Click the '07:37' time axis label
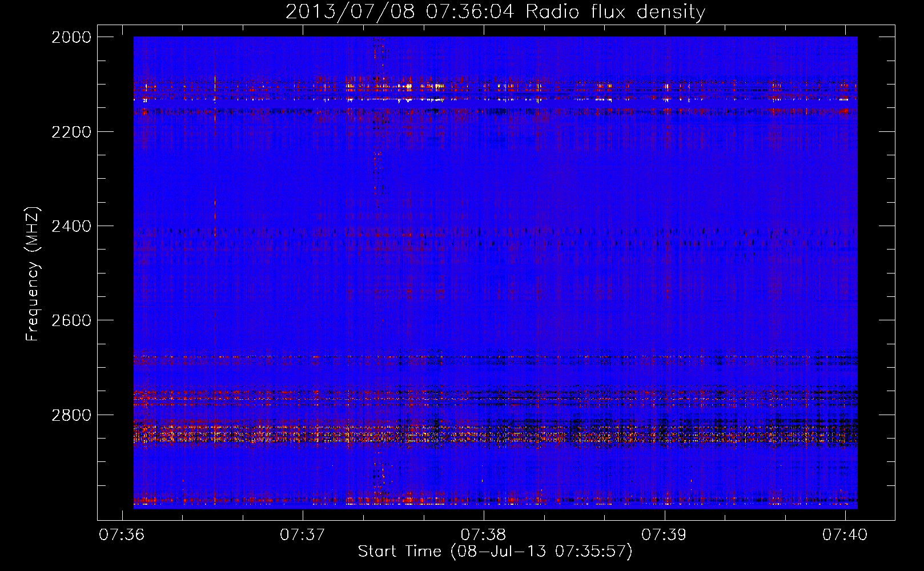 pyautogui.click(x=302, y=535)
